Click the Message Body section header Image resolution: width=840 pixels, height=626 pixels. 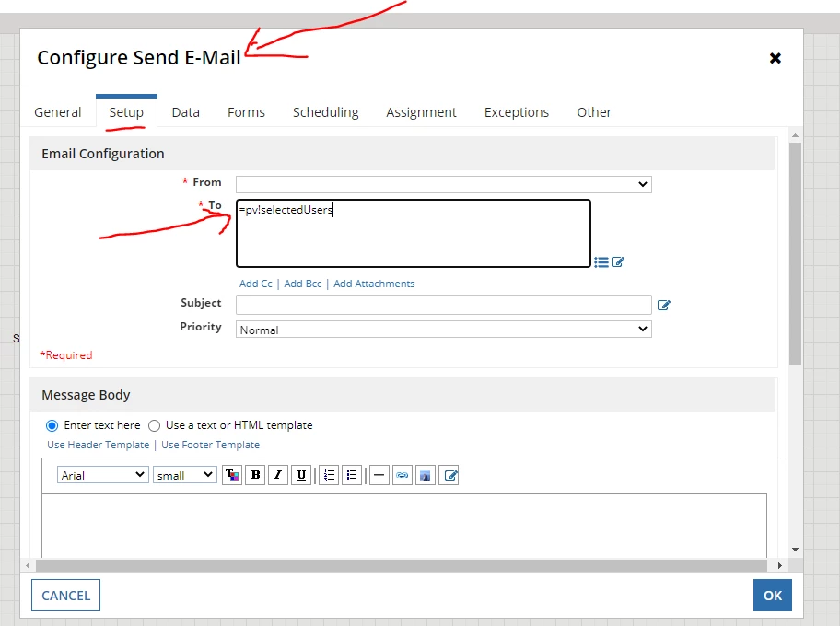[402, 395]
